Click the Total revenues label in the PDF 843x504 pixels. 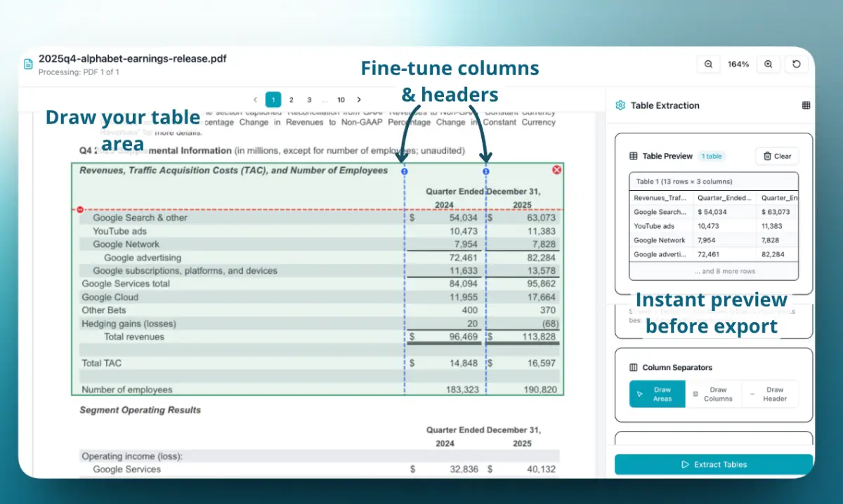click(x=133, y=336)
